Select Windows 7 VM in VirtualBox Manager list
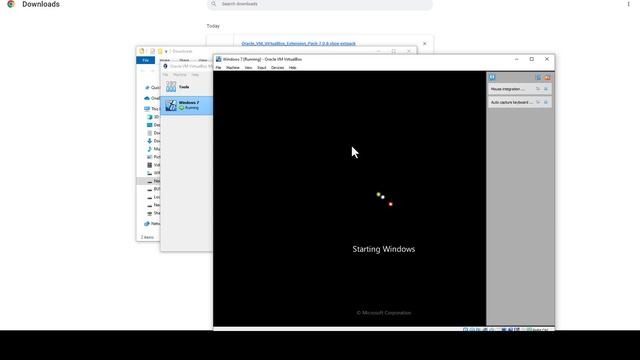The width and height of the screenshot is (640, 360). click(187, 105)
